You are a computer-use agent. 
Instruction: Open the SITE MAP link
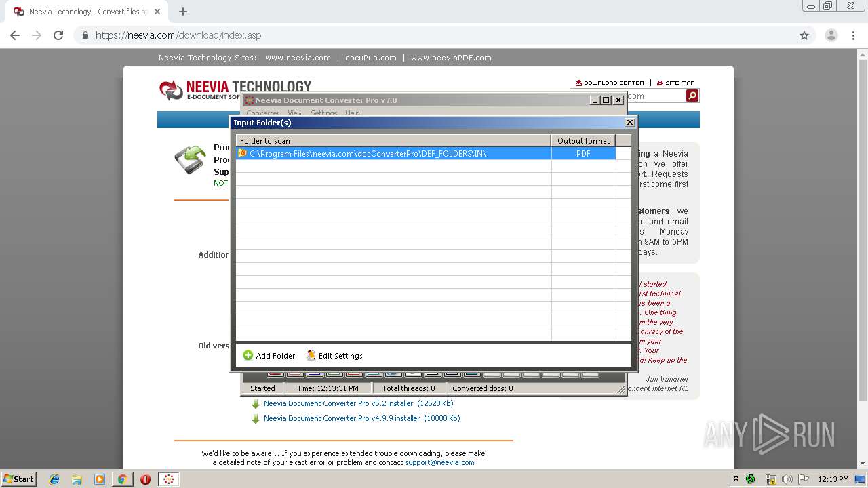coord(675,83)
